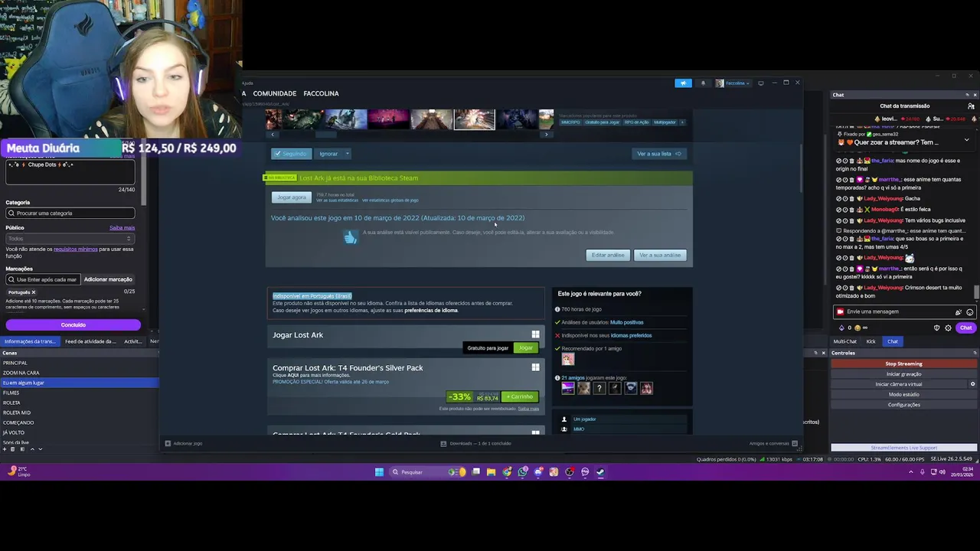The height and width of the screenshot is (551, 980).
Task: Switch to Feed de atividade tab
Action: point(90,341)
